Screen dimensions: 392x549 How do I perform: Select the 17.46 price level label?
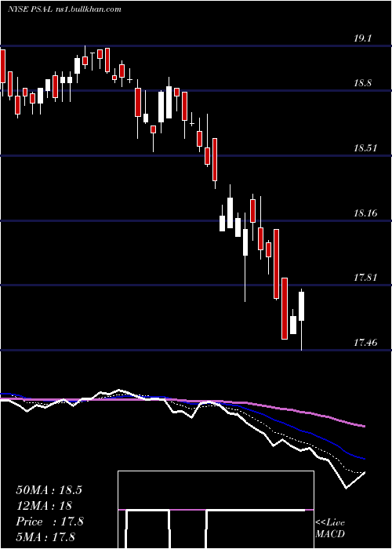coord(365,342)
